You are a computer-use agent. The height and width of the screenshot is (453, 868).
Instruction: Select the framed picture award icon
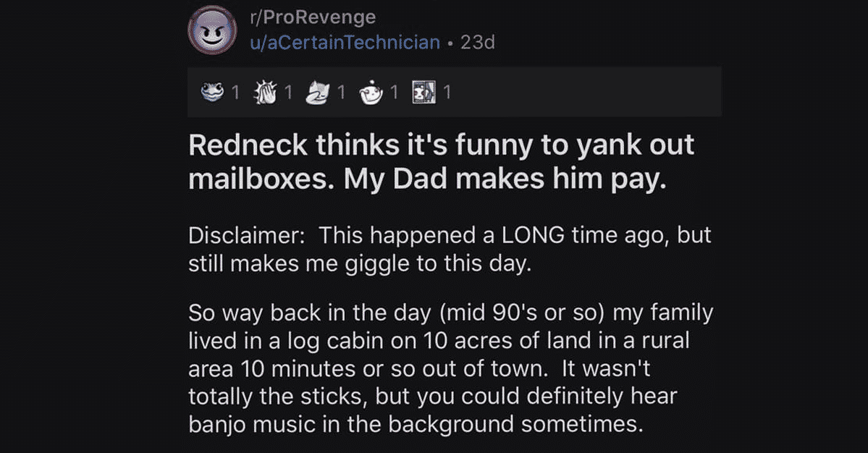pos(424,92)
